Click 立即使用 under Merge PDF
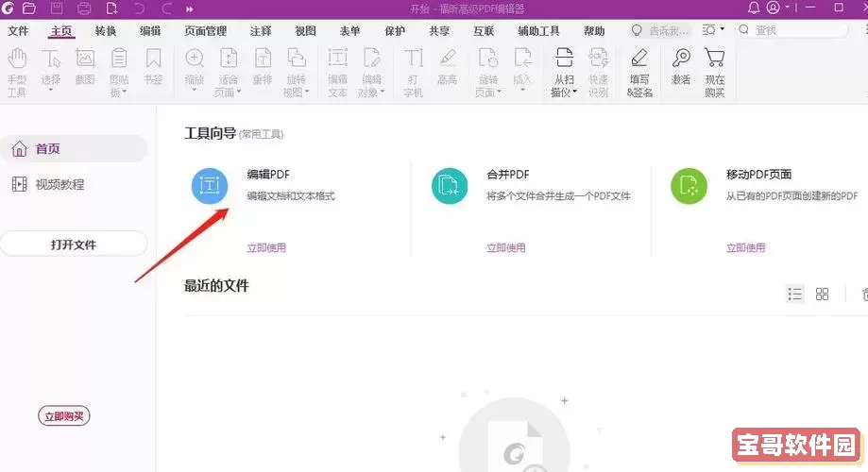 [506, 247]
